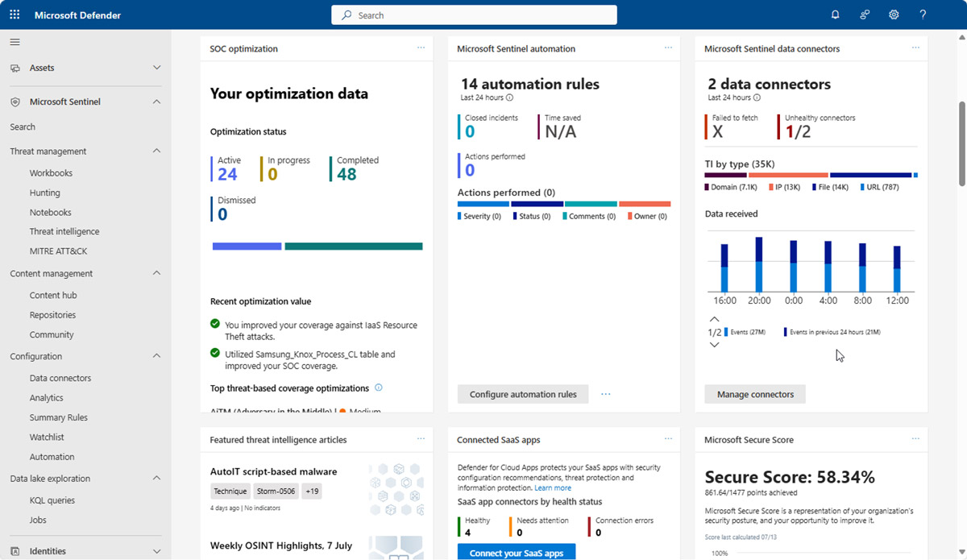Open the Help question mark icon
The image size is (967, 560).
click(923, 14)
